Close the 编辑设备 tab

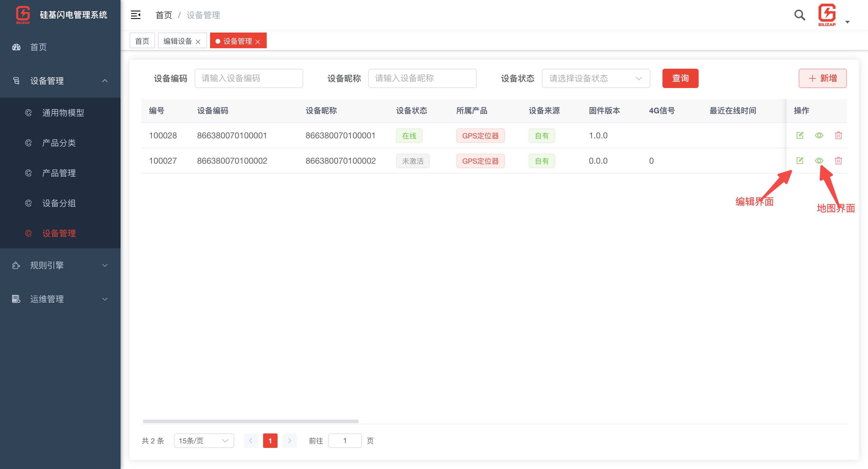click(x=198, y=41)
